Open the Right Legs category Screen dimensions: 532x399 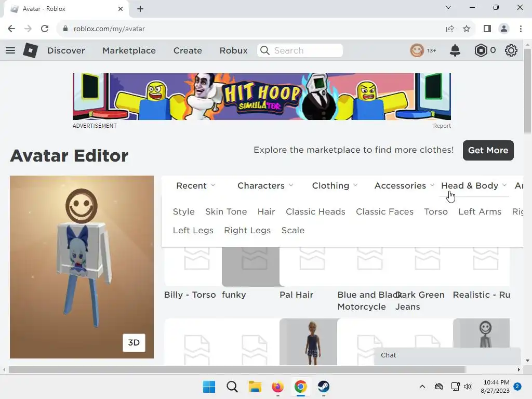point(247,230)
